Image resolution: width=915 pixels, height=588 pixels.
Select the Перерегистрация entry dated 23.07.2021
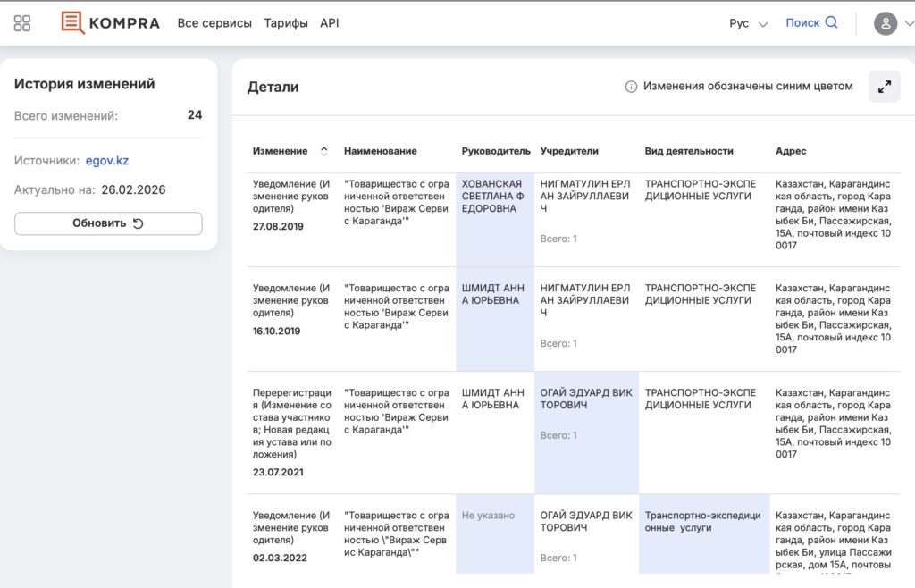click(x=291, y=432)
